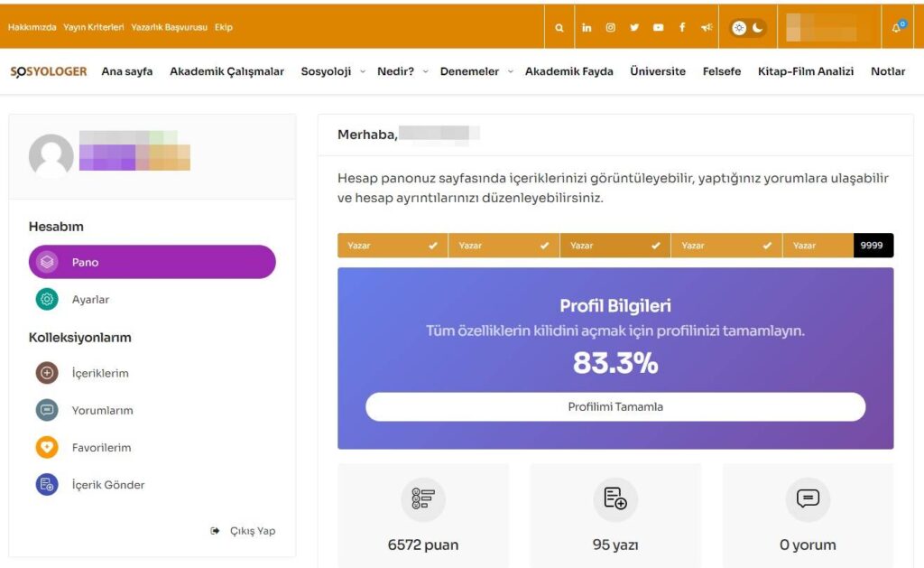The image size is (924, 568).
Task: Open Akademik Çalışmalar menu item
Action: [x=226, y=71]
